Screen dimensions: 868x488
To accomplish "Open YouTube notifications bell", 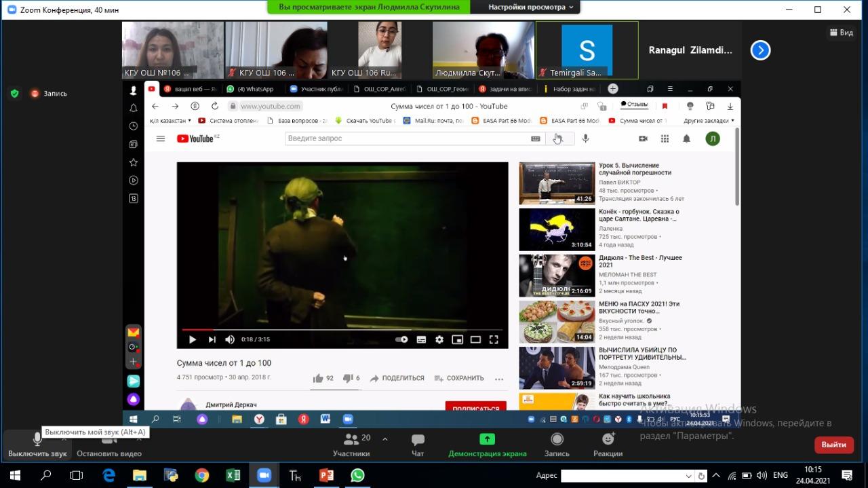I will tap(686, 138).
